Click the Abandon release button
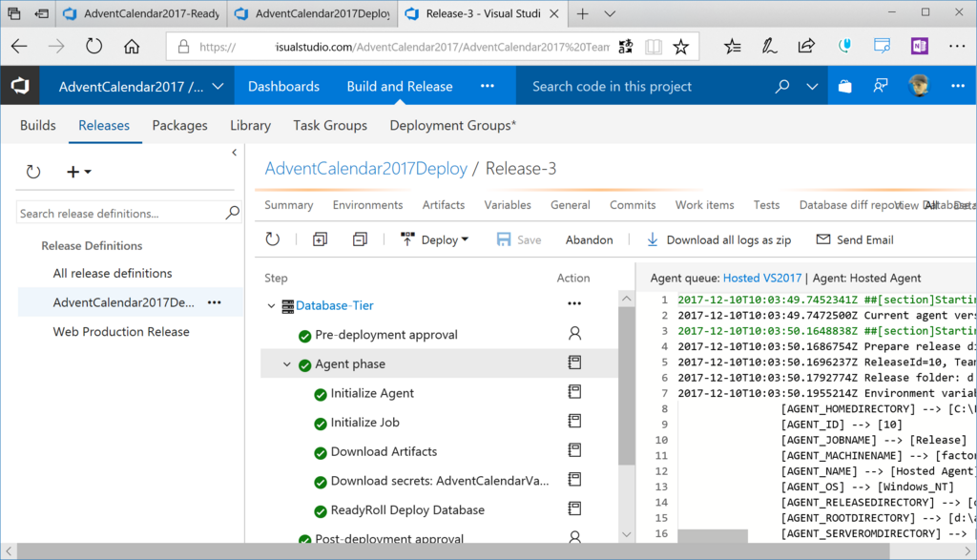The image size is (977, 560). pyautogui.click(x=590, y=239)
